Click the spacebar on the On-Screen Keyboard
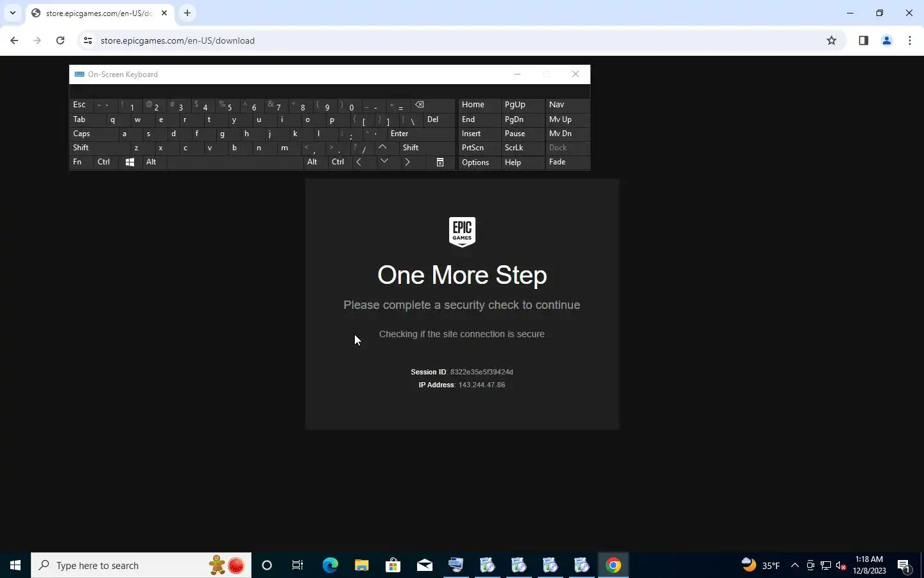Viewport: 924px width, 578px height. pos(234,162)
